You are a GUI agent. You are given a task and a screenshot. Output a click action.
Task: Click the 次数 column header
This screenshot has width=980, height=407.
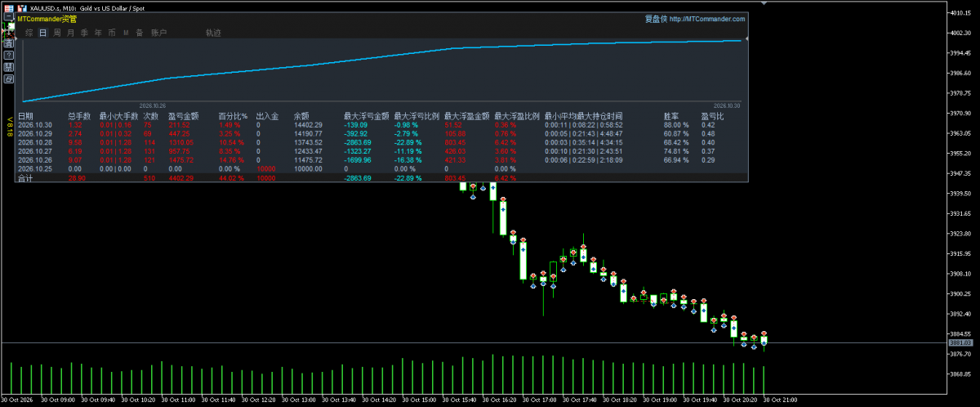coord(150,116)
